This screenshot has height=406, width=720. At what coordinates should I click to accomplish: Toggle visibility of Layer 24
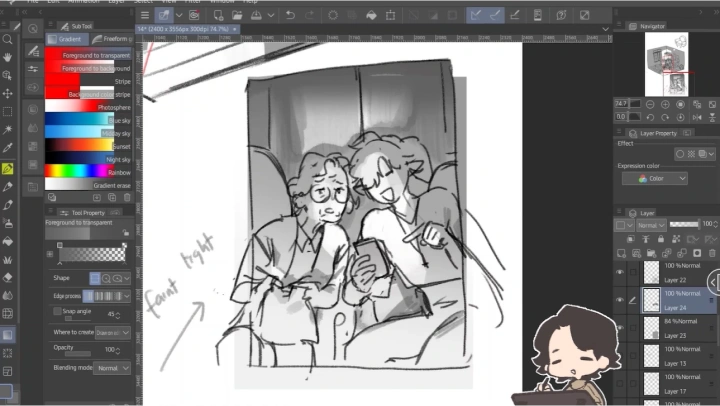point(620,300)
